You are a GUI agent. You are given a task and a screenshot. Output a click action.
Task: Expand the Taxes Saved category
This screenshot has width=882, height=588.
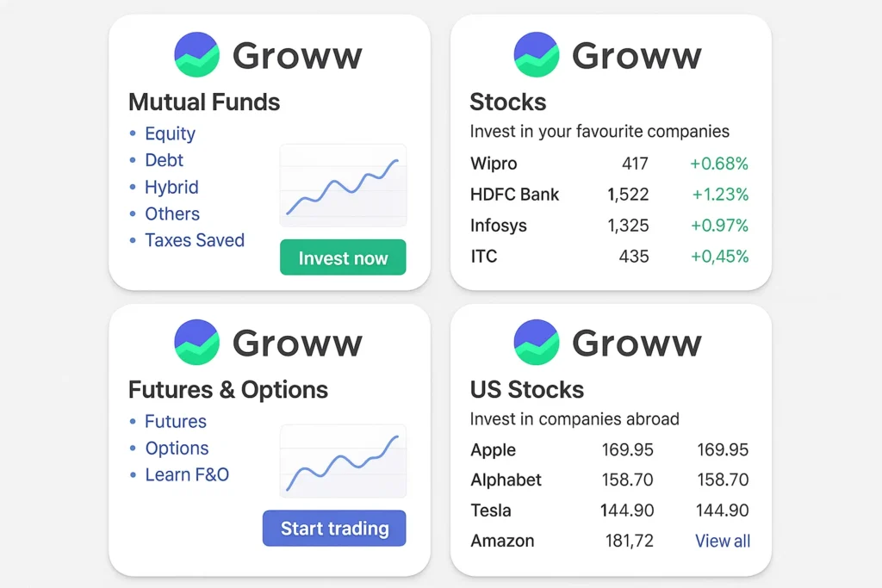coord(195,241)
